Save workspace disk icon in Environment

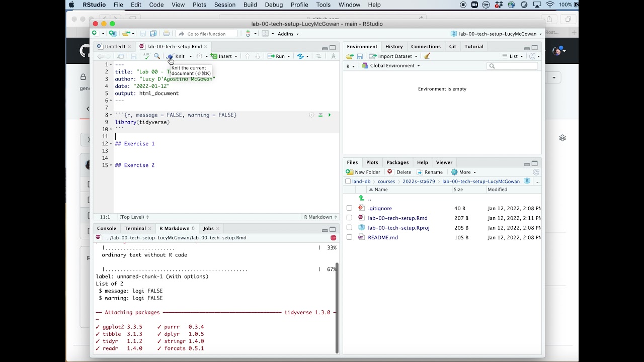pos(360,56)
